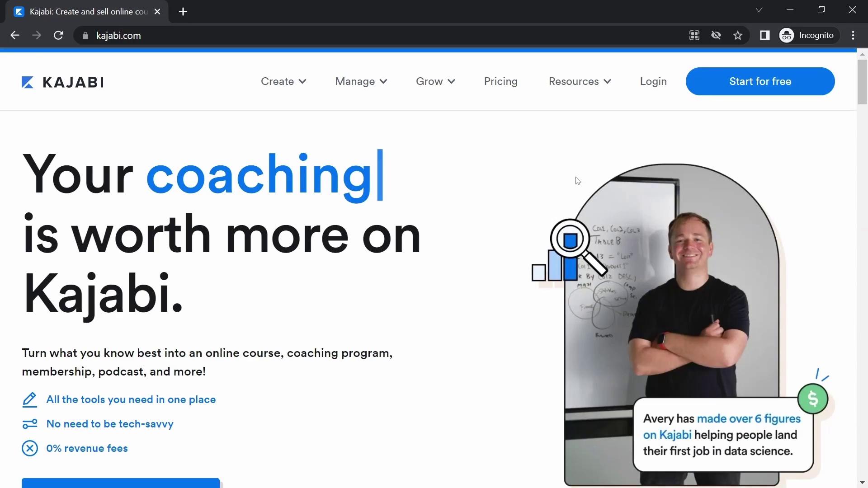
Task: Click the browser extensions grid icon
Action: [694, 35]
